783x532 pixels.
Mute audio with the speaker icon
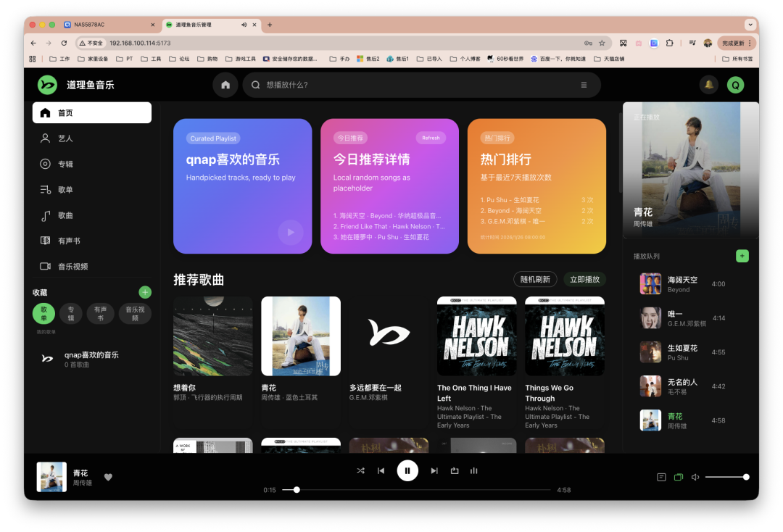click(695, 477)
